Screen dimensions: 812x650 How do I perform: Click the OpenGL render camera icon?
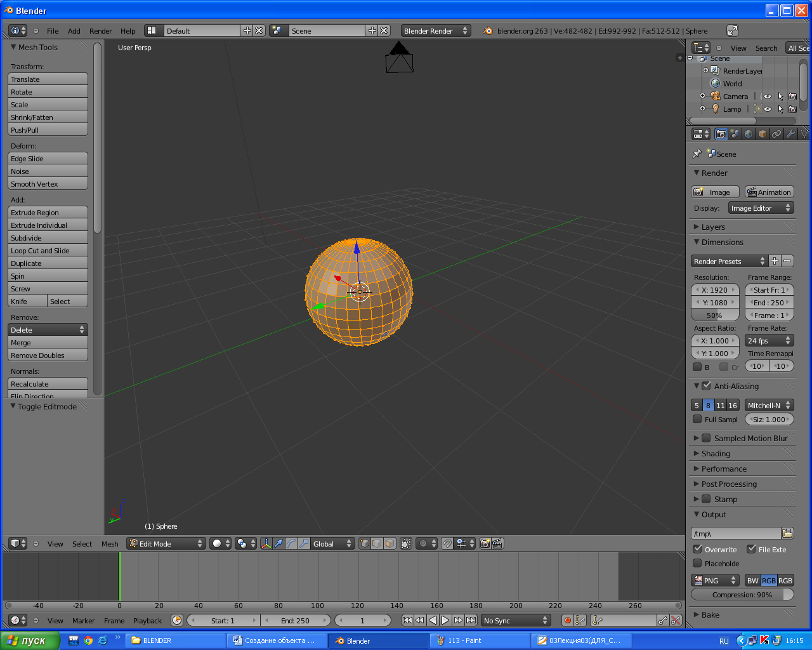pos(485,543)
